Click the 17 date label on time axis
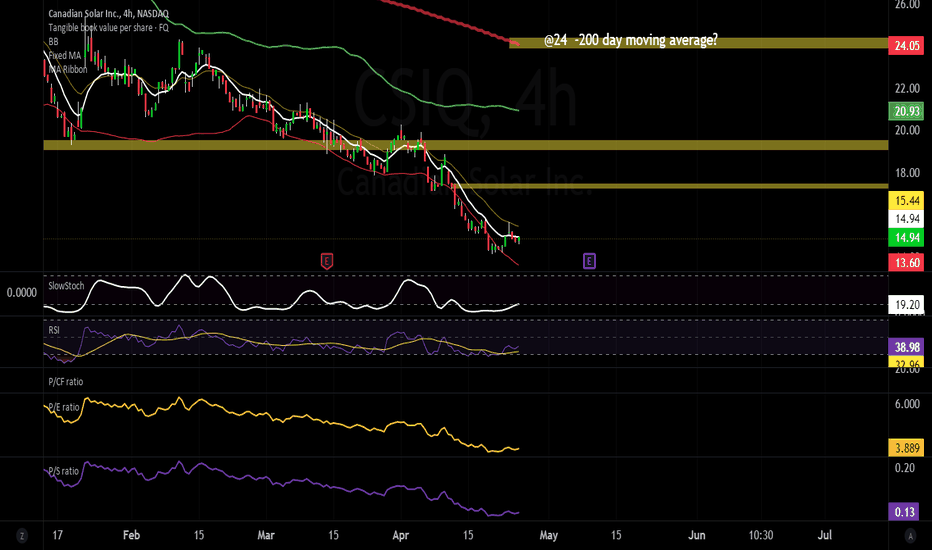 (x=57, y=535)
